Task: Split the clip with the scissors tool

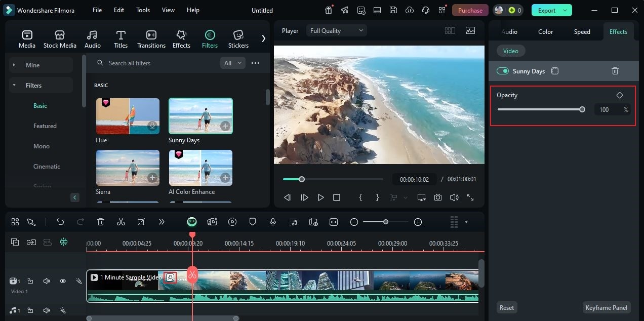Action: (121, 222)
